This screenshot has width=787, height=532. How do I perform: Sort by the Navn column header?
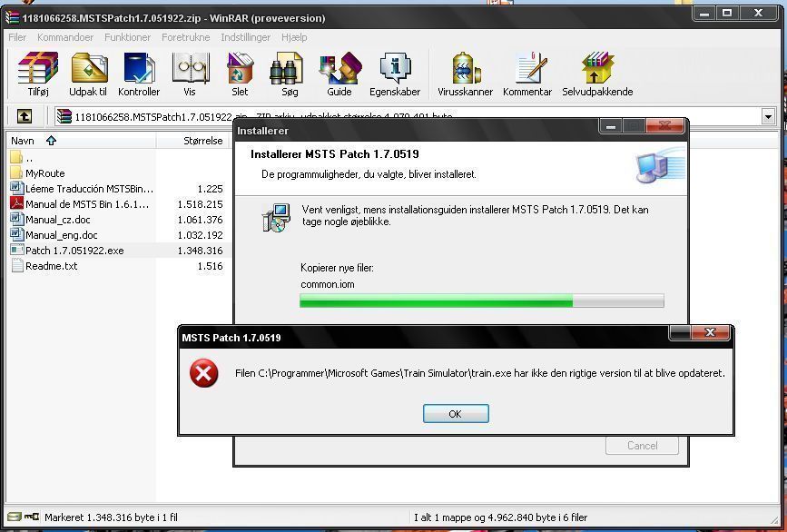pos(80,141)
